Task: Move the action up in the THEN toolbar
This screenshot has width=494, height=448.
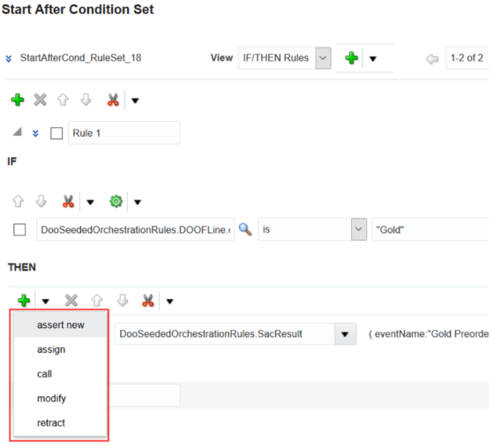Action: coord(97,300)
